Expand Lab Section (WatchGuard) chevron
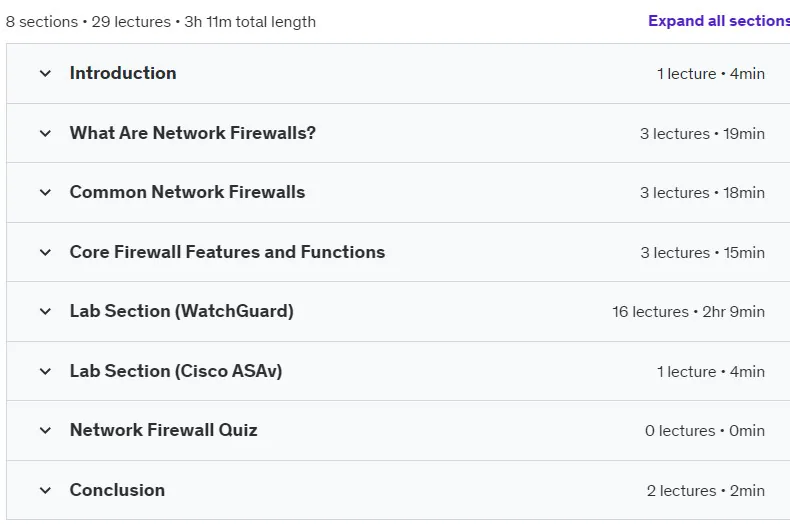 click(45, 311)
